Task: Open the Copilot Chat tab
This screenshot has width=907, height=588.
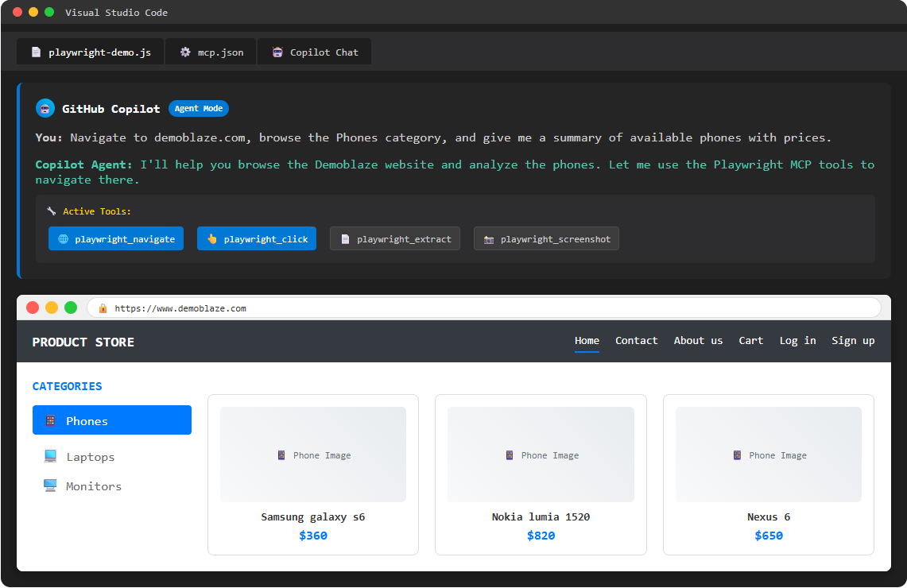Action: (x=315, y=52)
